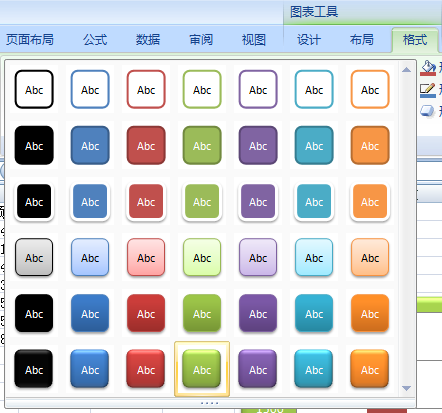This screenshot has height=413, width=442.
Task: Apply the light pink gradient shape style
Action: click(x=146, y=257)
